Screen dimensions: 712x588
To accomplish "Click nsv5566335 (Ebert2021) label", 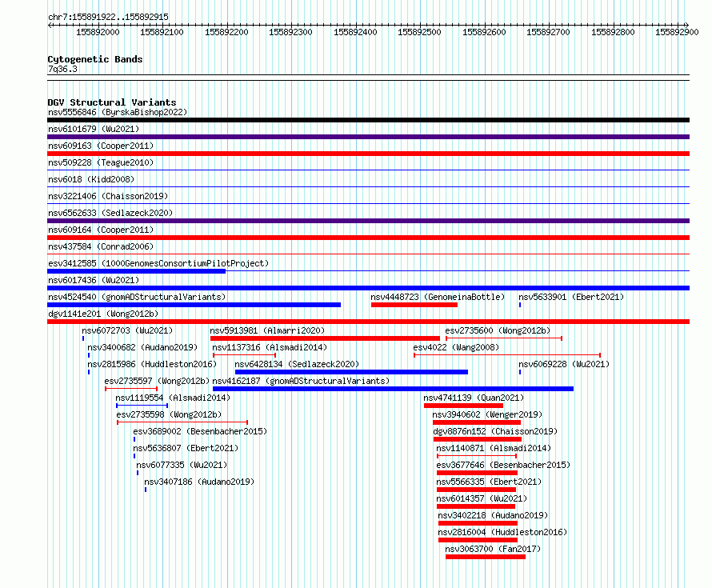I will 489,482.
